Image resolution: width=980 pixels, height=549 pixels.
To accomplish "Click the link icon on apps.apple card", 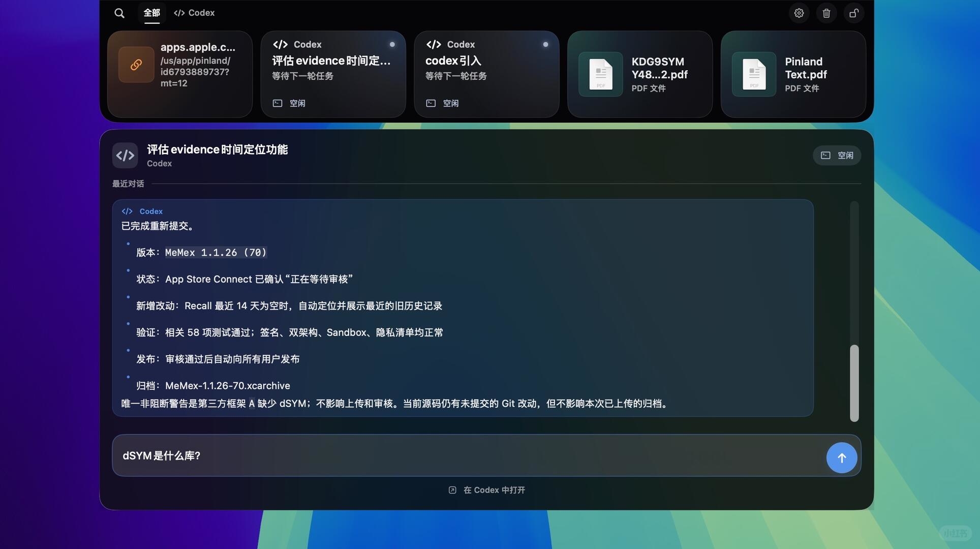I will [136, 65].
